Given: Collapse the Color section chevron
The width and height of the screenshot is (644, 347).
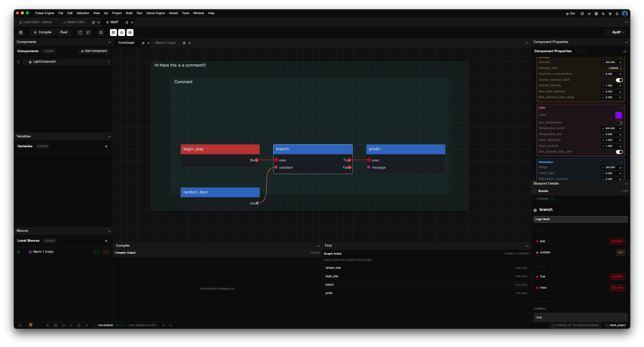Looking at the screenshot, I should 621,108.
